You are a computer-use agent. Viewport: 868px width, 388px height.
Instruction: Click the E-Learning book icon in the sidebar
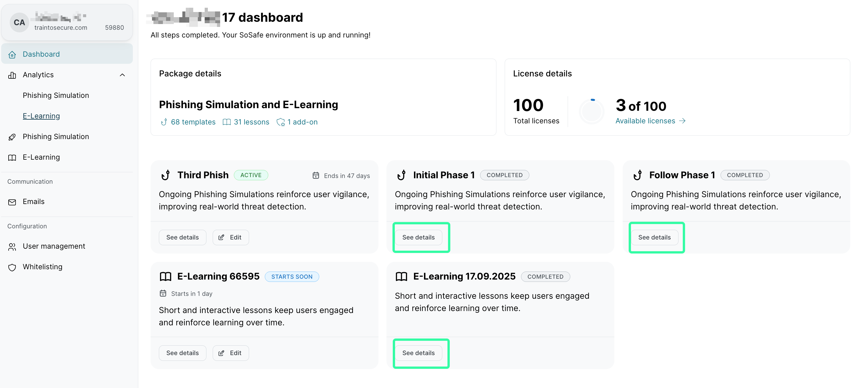pyautogui.click(x=12, y=157)
